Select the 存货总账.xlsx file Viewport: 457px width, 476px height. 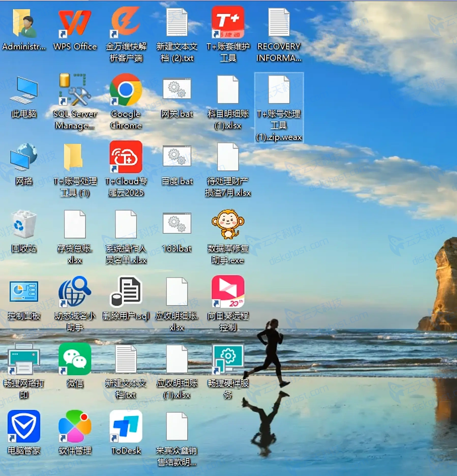[75, 224]
